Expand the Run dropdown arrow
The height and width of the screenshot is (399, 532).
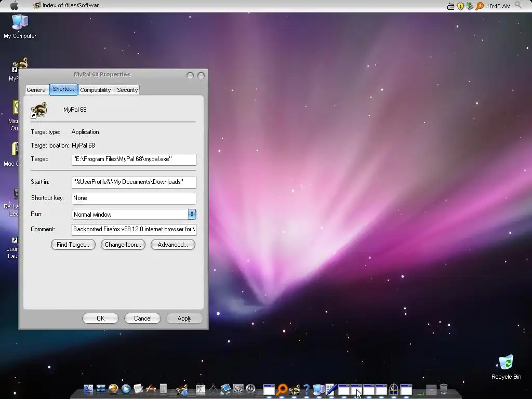192,214
